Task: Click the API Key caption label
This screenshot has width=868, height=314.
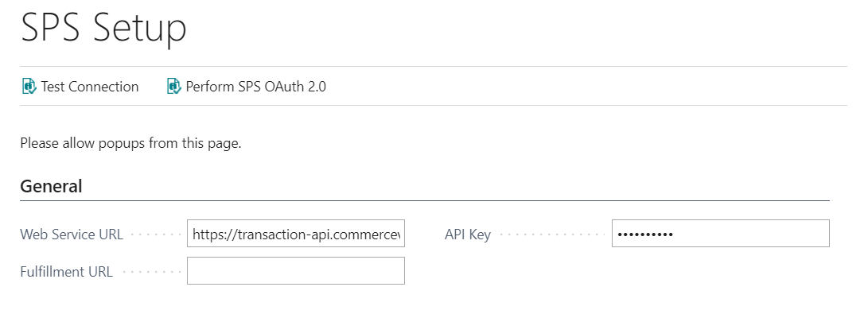Action: [x=468, y=235]
